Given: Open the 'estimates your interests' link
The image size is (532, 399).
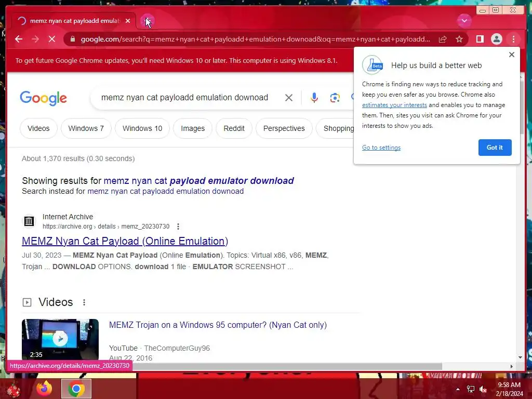Looking at the screenshot, I should pyautogui.click(x=394, y=105).
